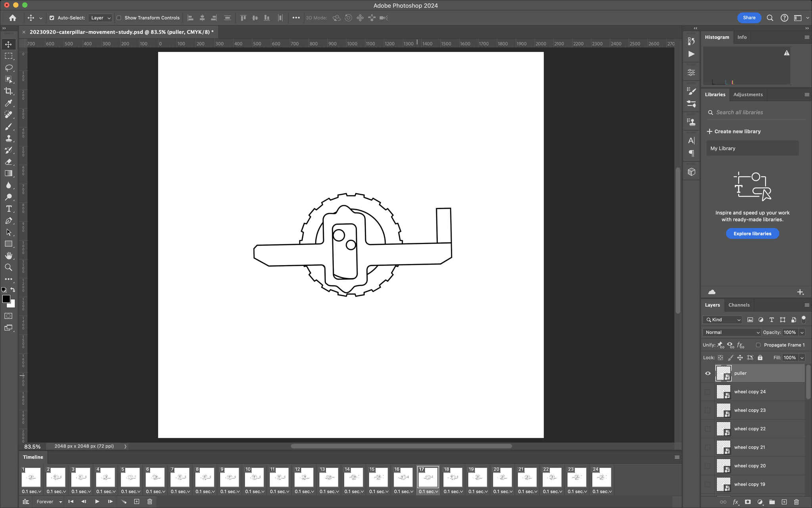The image size is (812, 508).
Task: Select the Crop tool
Action: point(8,91)
